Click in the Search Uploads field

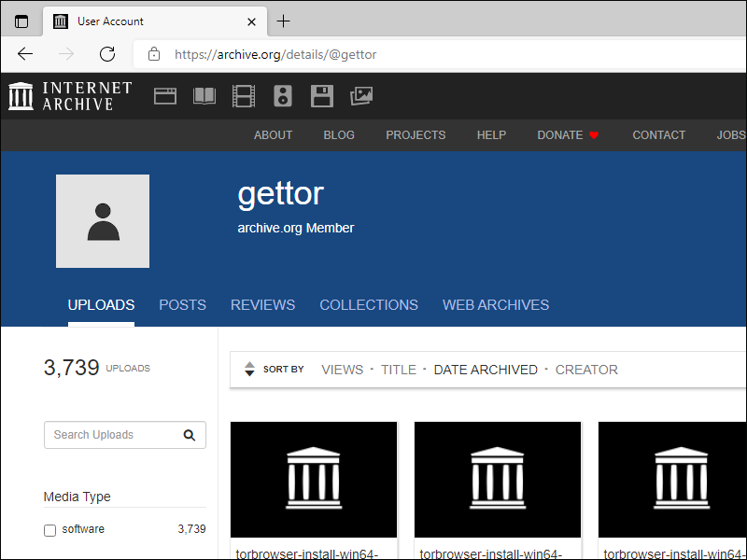112,435
